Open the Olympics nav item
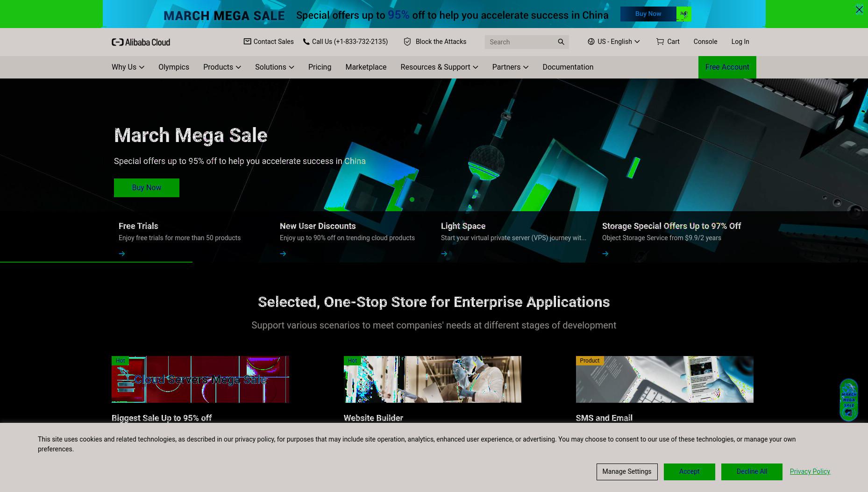This screenshot has height=492, width=868. click(x=174, y=67)
